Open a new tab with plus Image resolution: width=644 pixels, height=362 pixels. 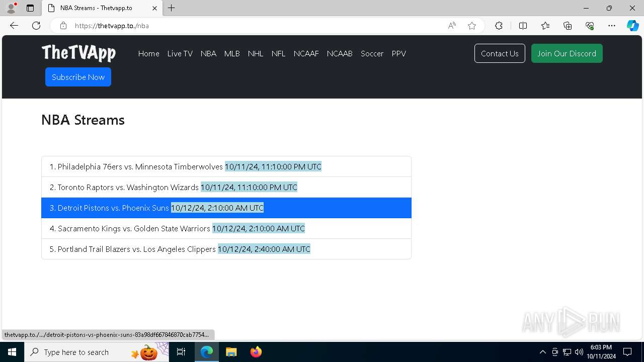172,8
